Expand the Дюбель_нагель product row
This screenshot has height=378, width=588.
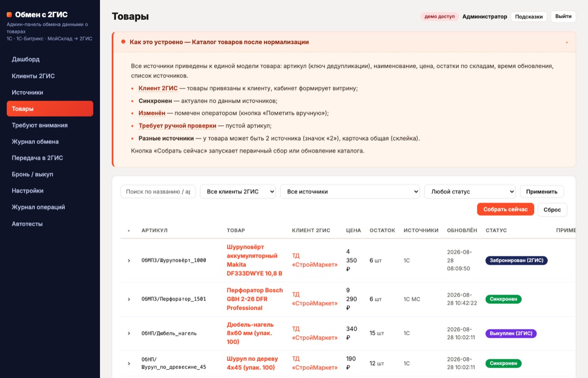tap(129, 333)
